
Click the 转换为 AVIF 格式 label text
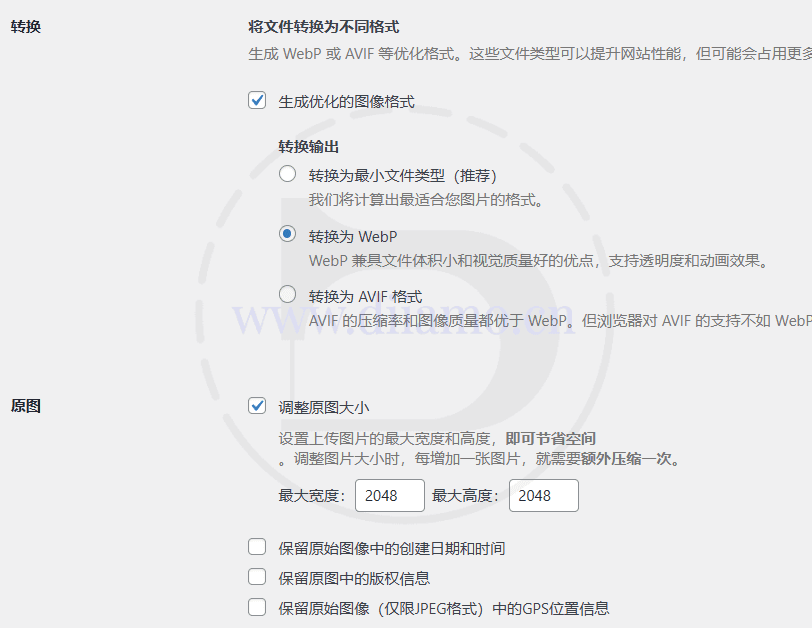365,296
